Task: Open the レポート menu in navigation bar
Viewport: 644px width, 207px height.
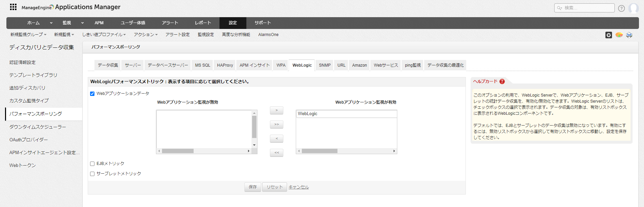Action: point(203,23)
